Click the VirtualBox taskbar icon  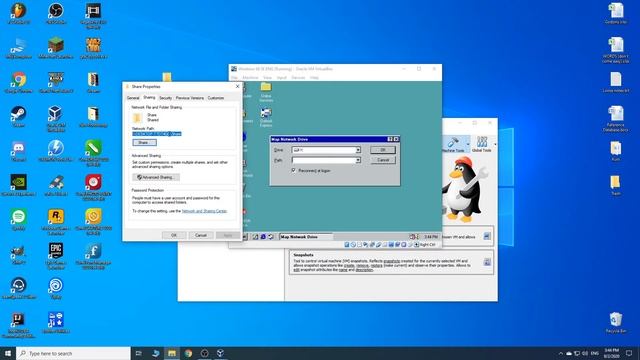(x=220, y=353)
